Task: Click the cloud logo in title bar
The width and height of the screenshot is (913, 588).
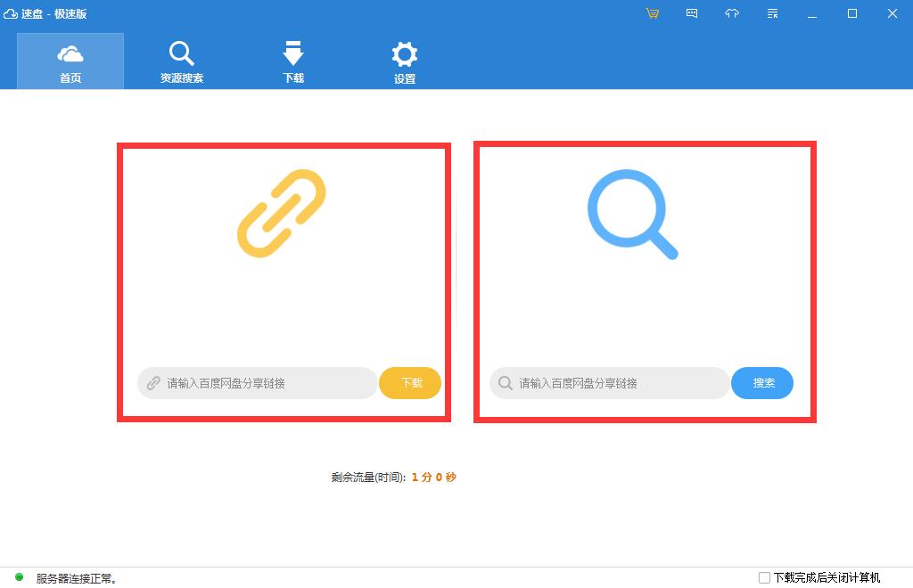Action: (x=11, y=14)
